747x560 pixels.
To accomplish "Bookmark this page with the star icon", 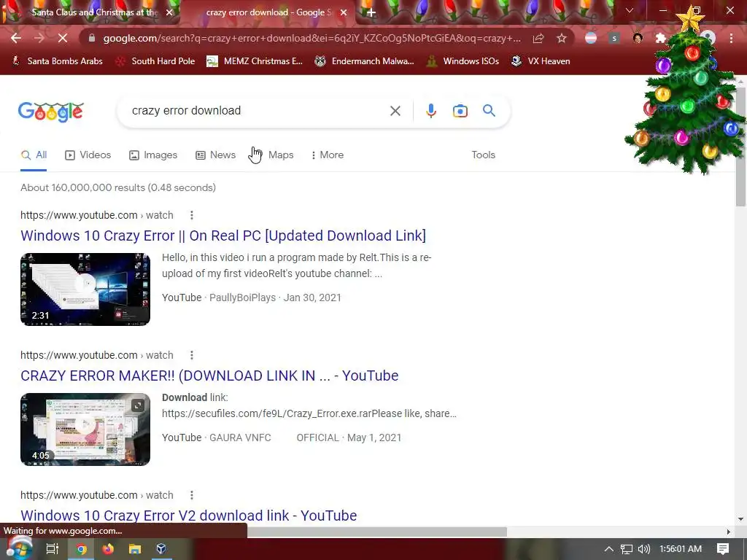I will pos(562,38).
